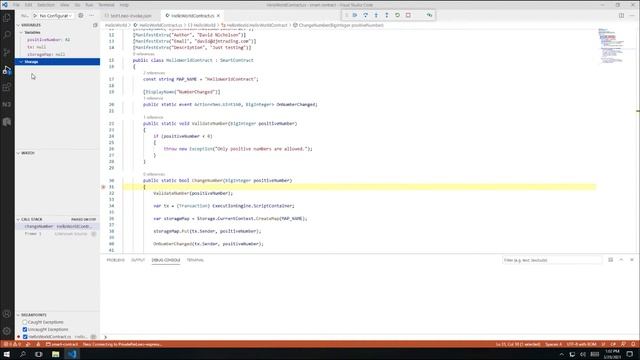This screenshot has width=640, height=360.
Task: Collapse the CALL STACK section
Action: pyautogui.click(x=32, y=220)
